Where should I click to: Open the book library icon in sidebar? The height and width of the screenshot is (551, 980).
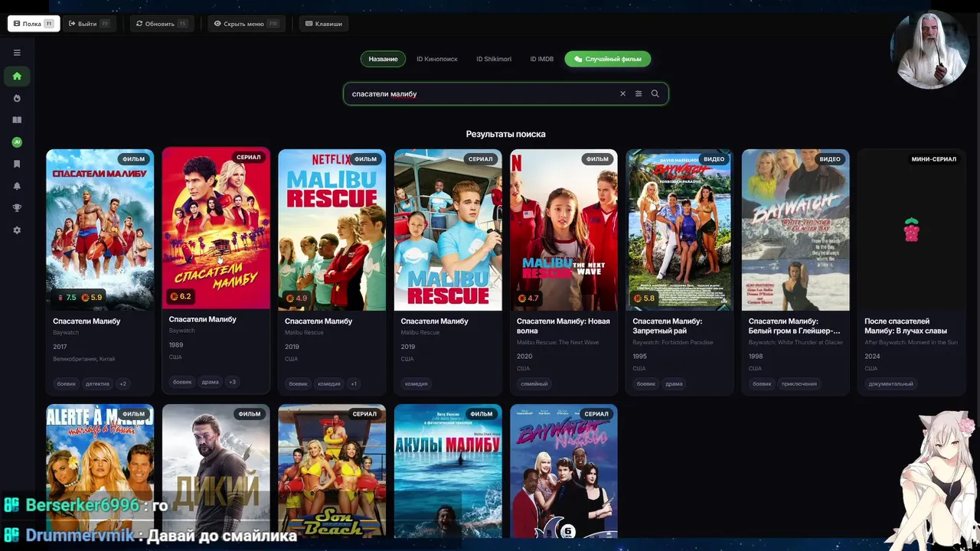17,120
